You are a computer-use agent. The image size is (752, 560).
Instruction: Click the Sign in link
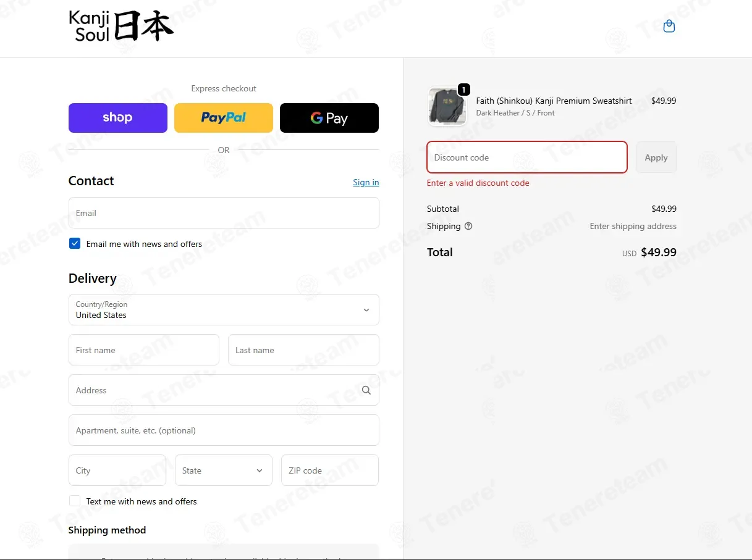tap(366, 182)
